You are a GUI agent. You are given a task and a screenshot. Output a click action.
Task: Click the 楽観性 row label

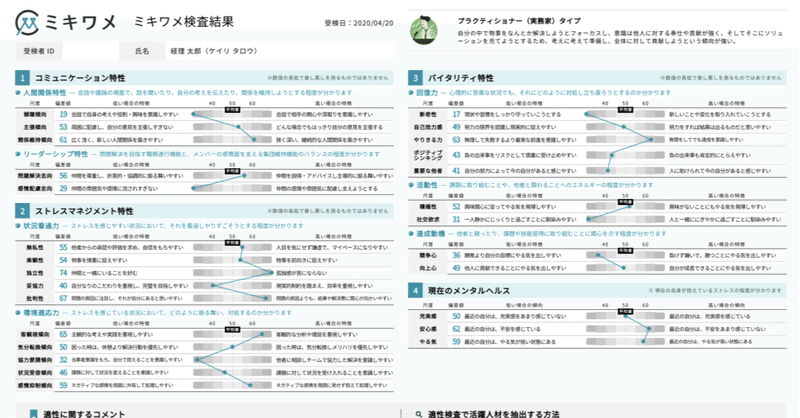click(35, 260)
